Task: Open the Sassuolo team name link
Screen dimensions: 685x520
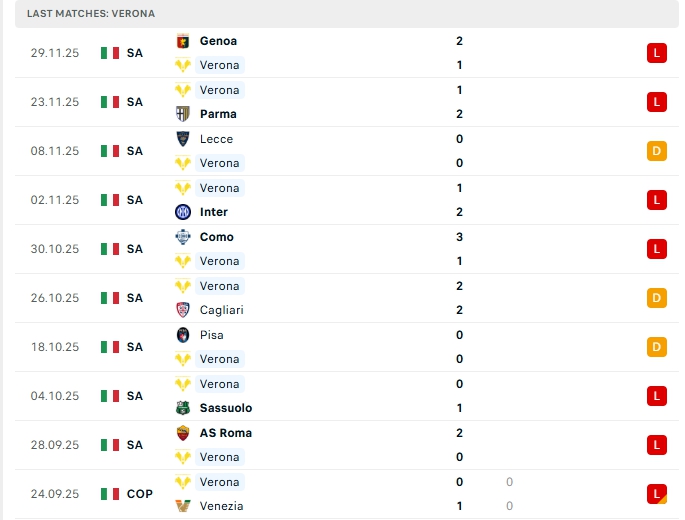Action: tap(225, 408)
